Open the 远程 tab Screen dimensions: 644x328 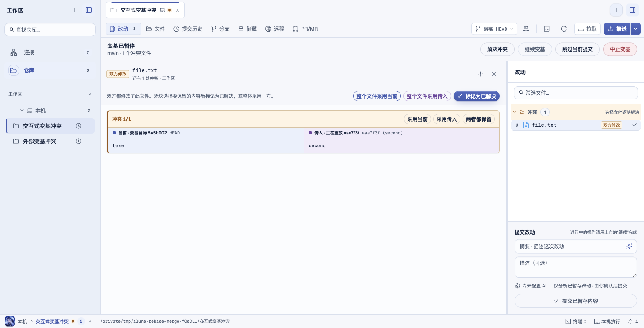tap(275, 29)
